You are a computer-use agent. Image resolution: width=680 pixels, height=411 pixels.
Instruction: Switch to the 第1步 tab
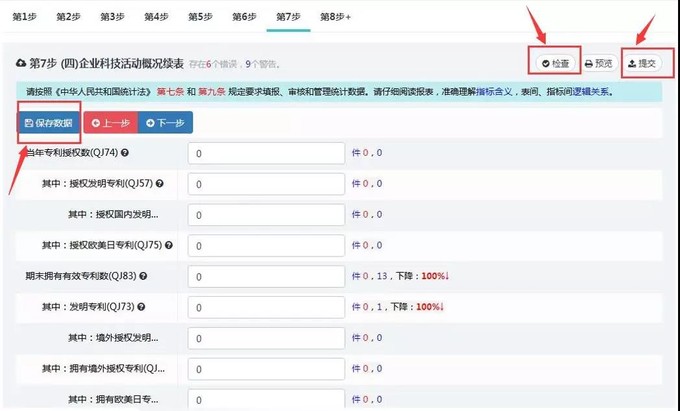pyautogui.click(x=24, y=17)
